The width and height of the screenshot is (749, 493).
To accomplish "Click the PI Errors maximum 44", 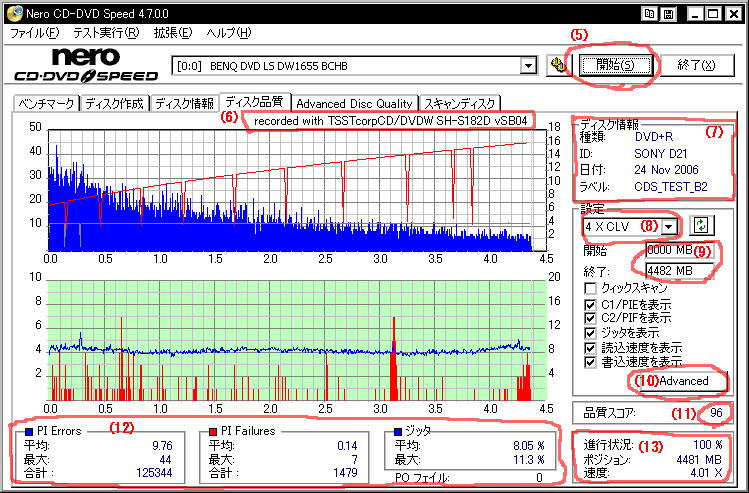I will coord(166,460).
